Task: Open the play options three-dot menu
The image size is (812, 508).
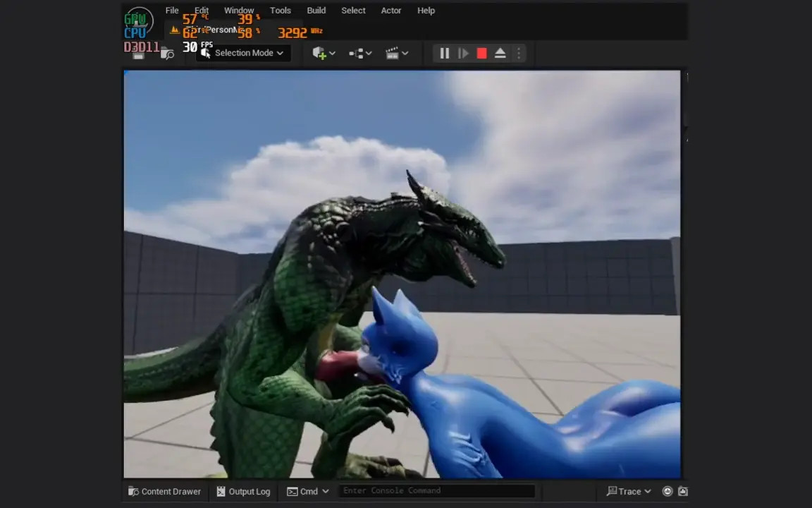Action: 518,53
